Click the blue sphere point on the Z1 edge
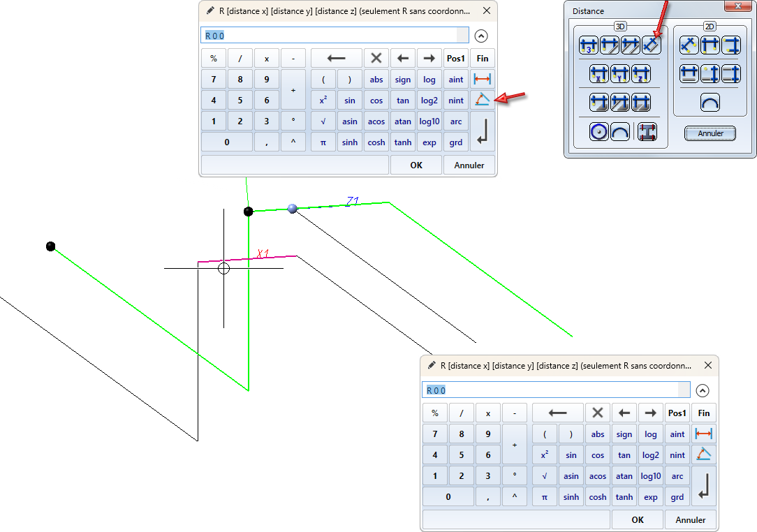 pyautogui.click(x=292, y=209)
